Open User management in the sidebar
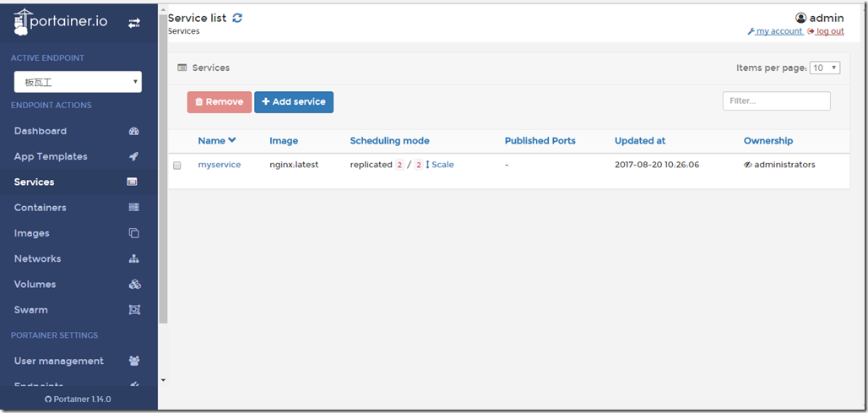 (58, 361)
